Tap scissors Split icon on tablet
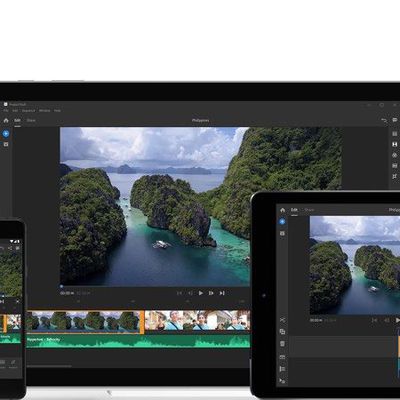400x400 pixels. [x=282, y=320]
